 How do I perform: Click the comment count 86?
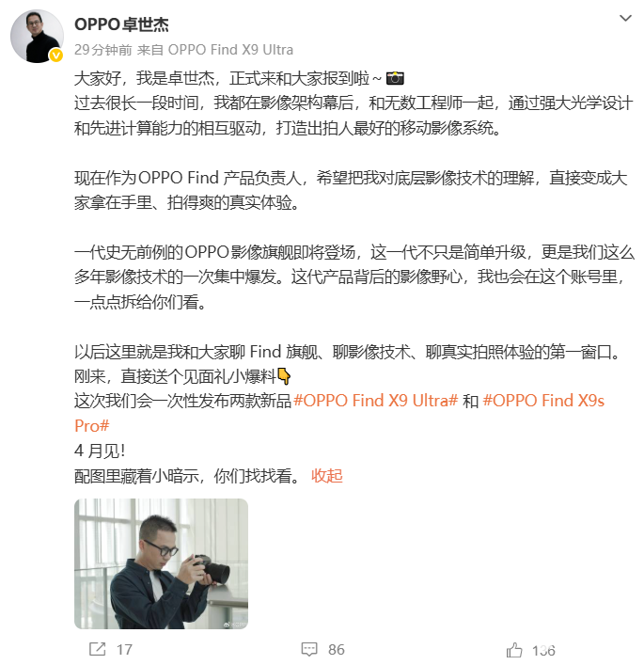[x=337, y=649]
